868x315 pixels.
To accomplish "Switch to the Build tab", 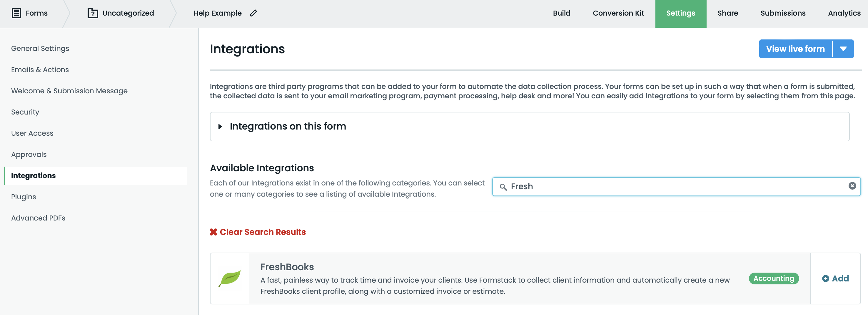I will [x=561, y=13].
